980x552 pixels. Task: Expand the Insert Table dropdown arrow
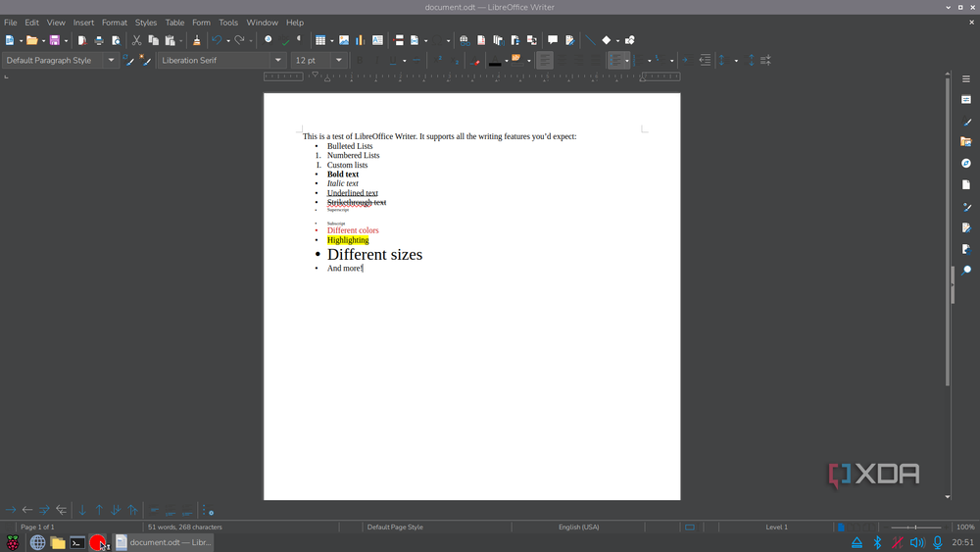pyautogui.click(x=332, y=40)
